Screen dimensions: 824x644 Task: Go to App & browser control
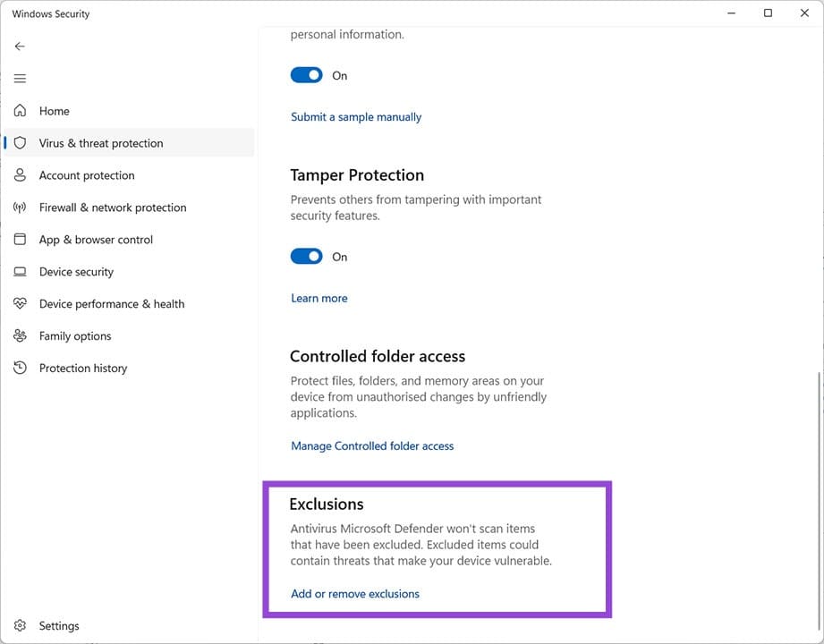click(x=96, y=240)
